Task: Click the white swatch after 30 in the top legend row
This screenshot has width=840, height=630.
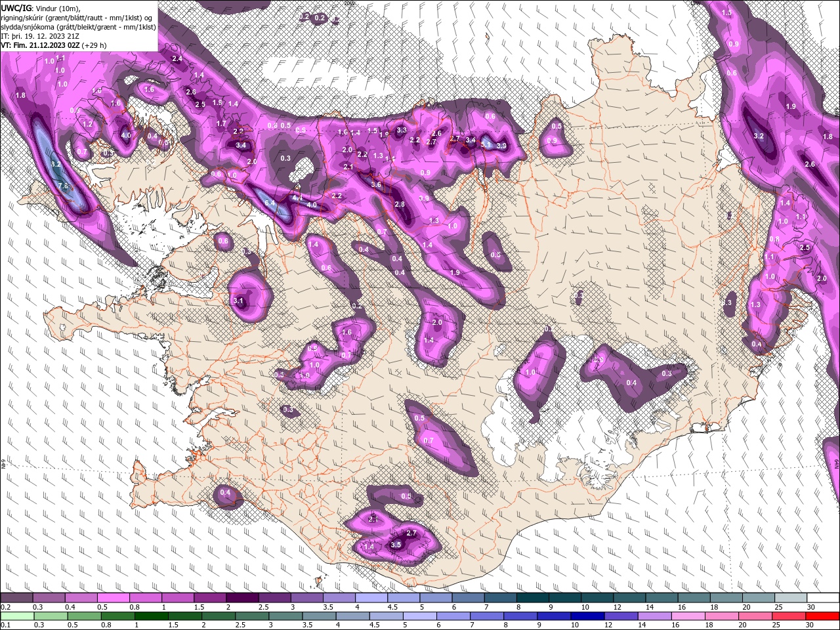Action: coord(823,598)
